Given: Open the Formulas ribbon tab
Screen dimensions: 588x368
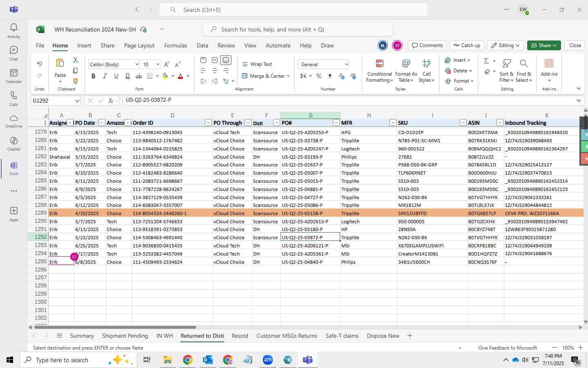Looking at the screenshot, I should pos(176,45).
